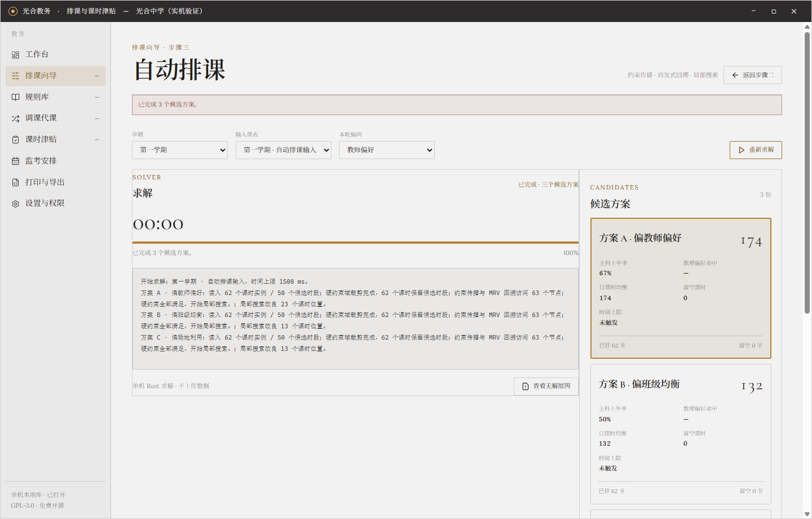
Task: Click the score 132 on 方案 B
Action: tap(752, 387)
